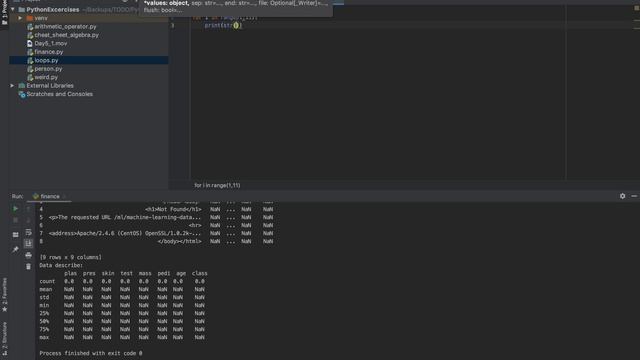Click the Structure panel icon

tap(4, 353)
